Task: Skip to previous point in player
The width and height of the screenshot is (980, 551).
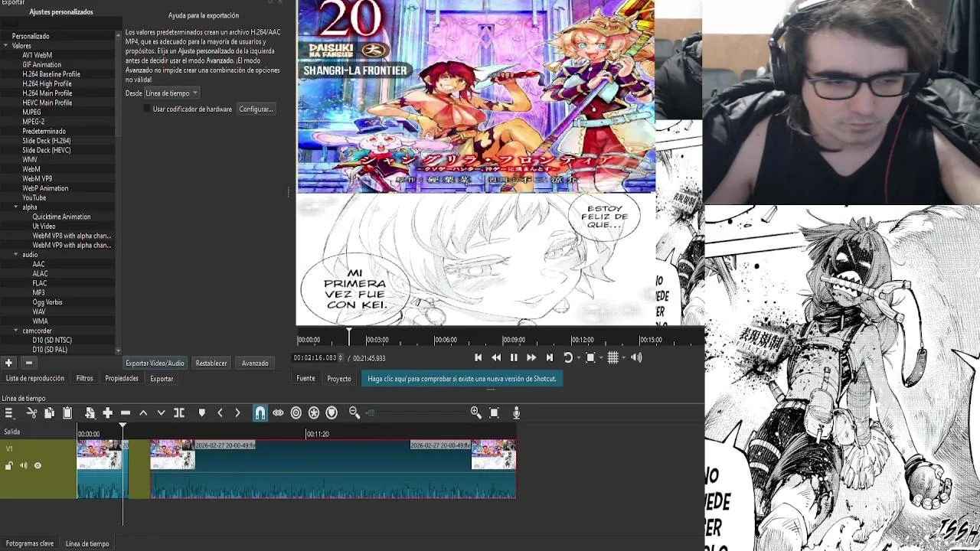Action: point(479,357)
